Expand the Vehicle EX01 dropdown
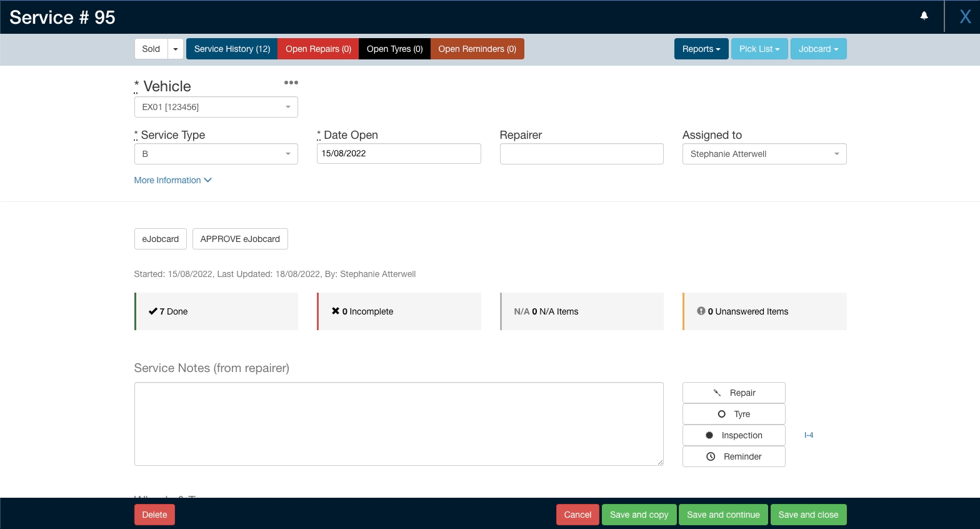980x529 pixels. [216, 107]
